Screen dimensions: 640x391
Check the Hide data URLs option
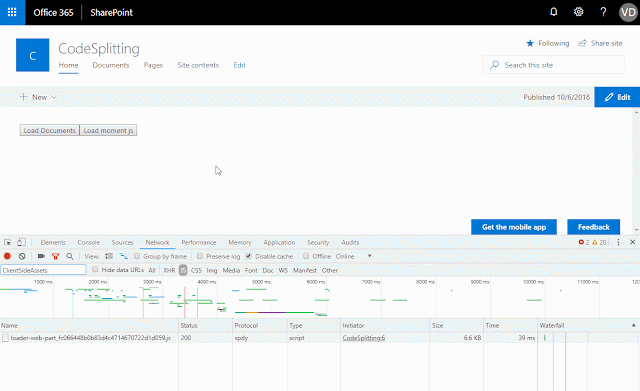(95, 269)
